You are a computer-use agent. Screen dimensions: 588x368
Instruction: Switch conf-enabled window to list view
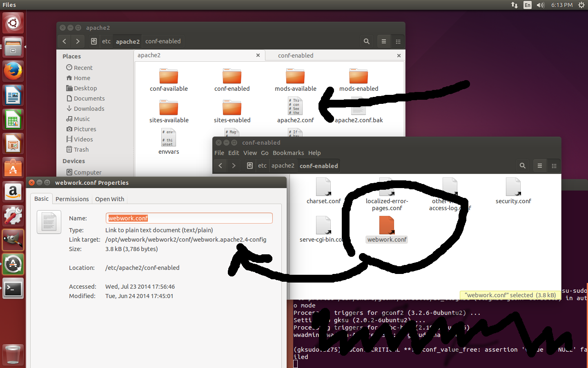pyautogui.click(x=540, y=166)
